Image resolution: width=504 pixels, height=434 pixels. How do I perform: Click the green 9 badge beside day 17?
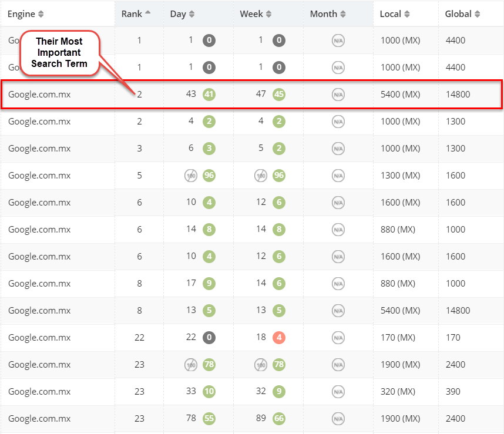pyautogui.click(x=209, y=283)
